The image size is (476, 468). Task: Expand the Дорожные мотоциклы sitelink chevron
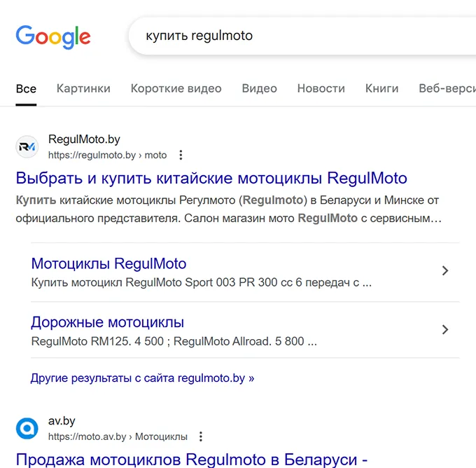click(x=444, y=330)
